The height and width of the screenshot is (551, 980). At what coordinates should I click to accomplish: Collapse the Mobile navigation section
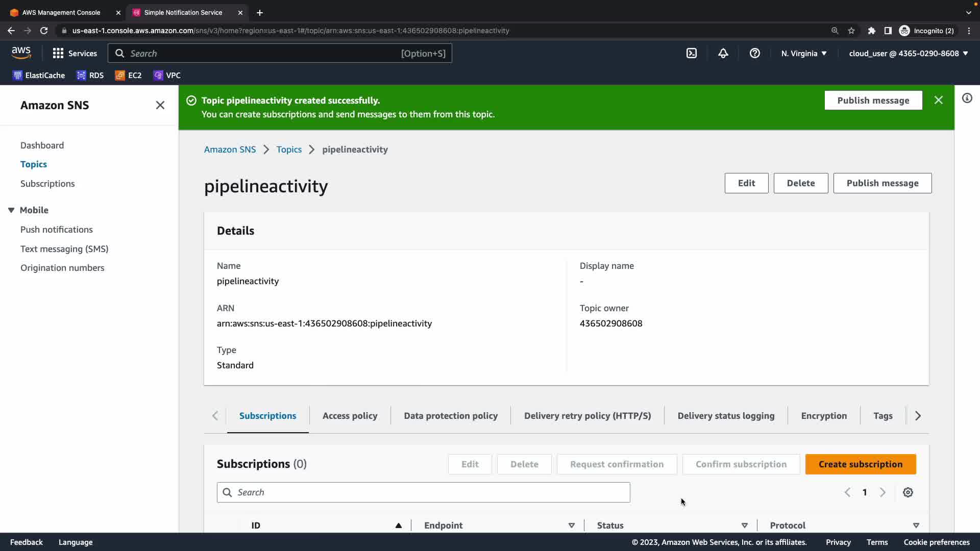(x=11, y=210)
